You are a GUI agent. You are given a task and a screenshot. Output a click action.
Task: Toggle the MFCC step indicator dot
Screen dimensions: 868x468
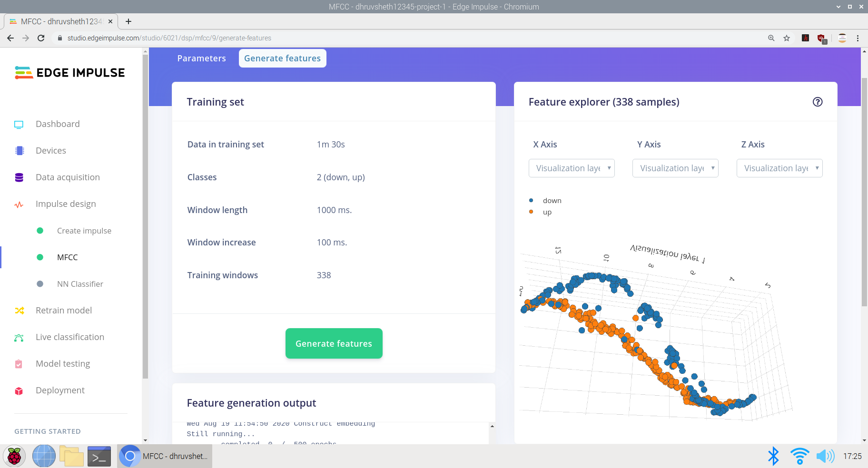coord(40,257)
